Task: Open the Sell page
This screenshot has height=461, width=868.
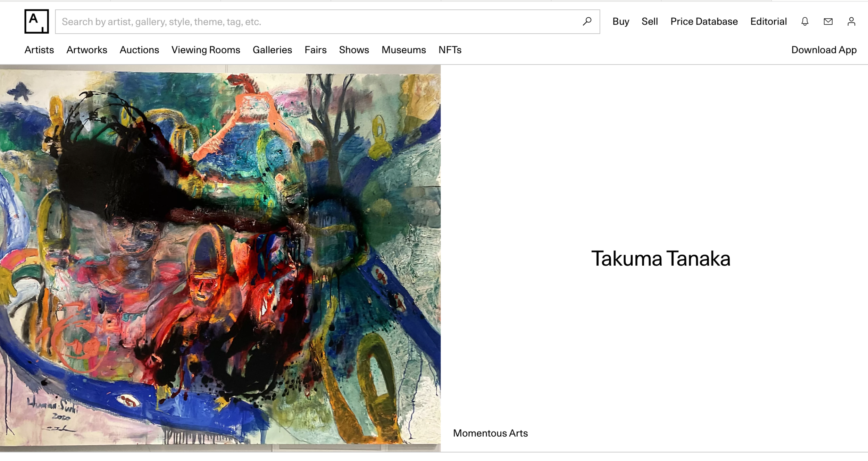Action: pos(650,22)
